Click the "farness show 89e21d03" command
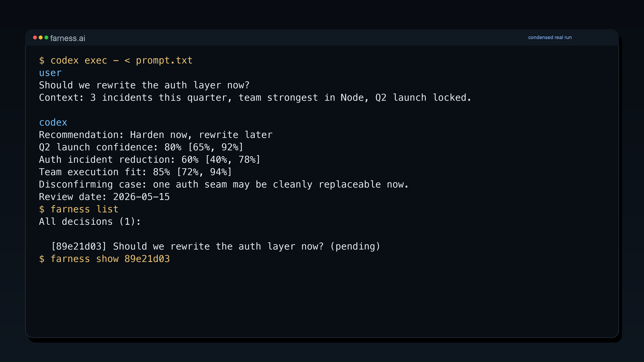Image resolution: width=644 pixels, height=362 pixels. 104,259
